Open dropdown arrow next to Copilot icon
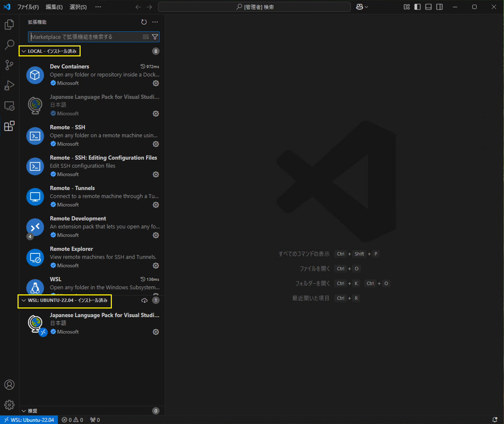504x424 pixels. pyautogui.click(x=367, y=7)
